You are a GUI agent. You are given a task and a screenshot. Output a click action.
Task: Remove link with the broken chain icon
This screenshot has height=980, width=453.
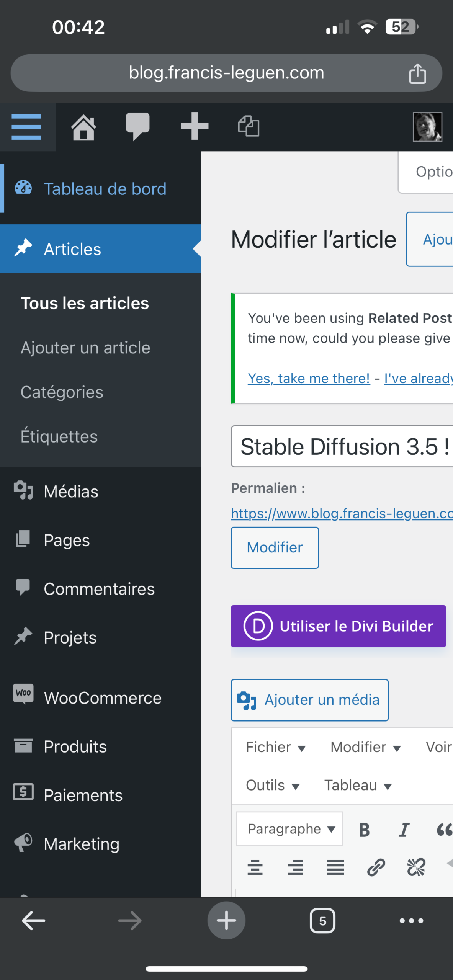[416, 867]
